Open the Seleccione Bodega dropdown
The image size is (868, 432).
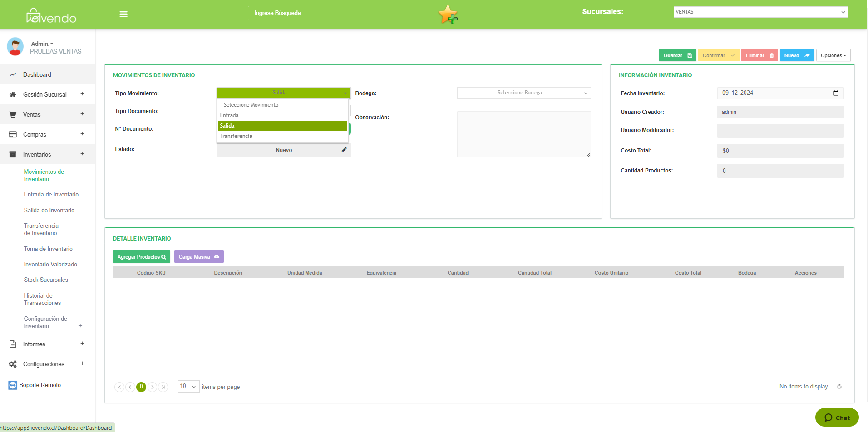523,93
